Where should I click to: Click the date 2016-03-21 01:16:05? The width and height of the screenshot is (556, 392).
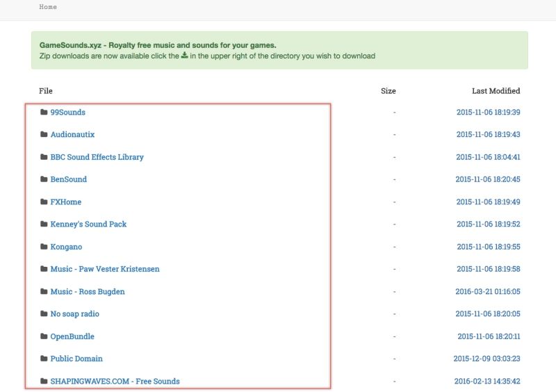pyautogui.click(x=488, y=292)
